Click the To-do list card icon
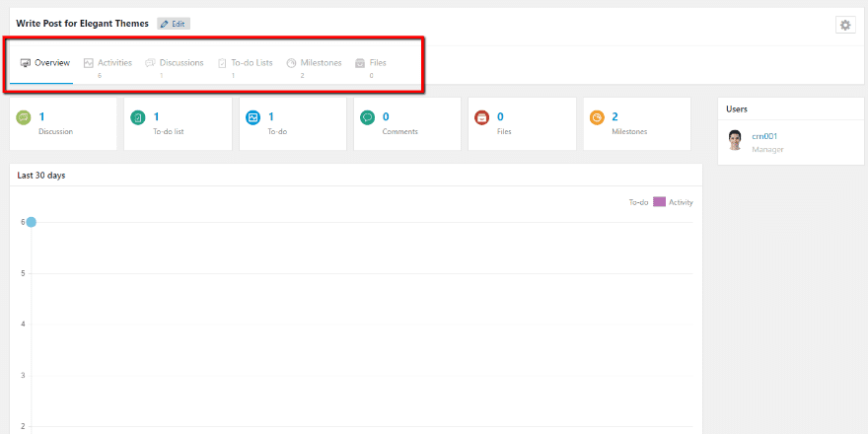The image size is (868, 434). coord(138,117)
